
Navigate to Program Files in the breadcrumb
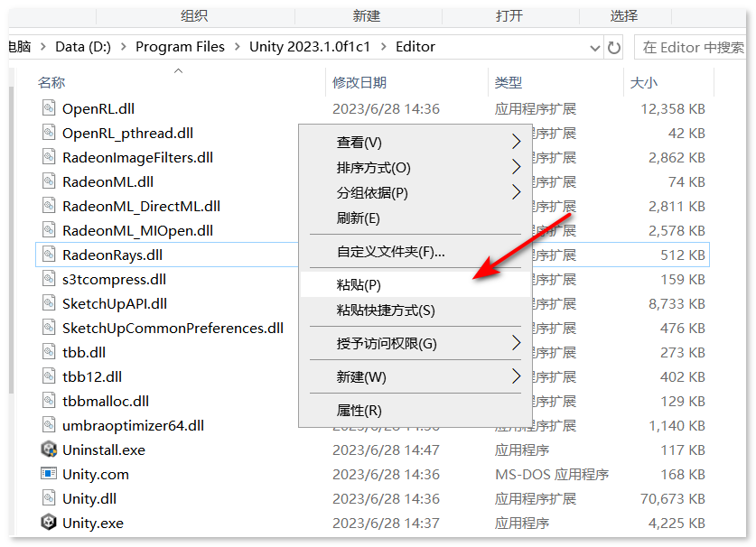coord(180,47)
